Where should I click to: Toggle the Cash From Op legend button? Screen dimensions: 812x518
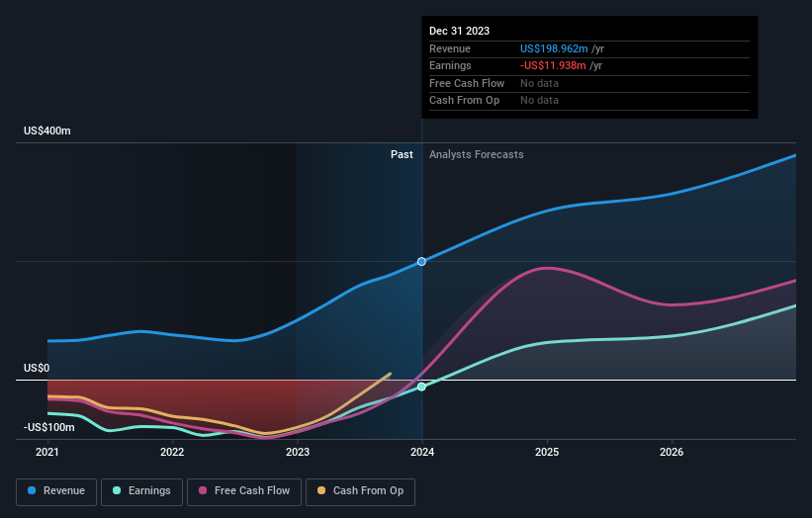[x=360, y=491]
